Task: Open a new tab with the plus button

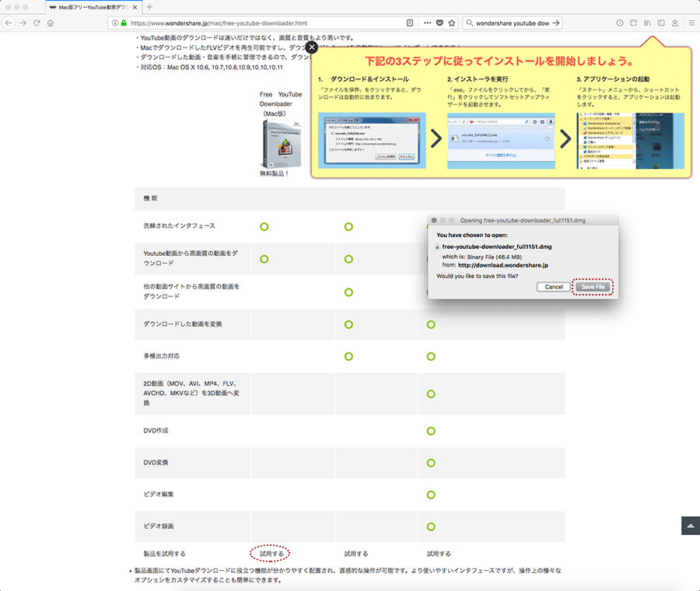Action: (x=149, y=7)
